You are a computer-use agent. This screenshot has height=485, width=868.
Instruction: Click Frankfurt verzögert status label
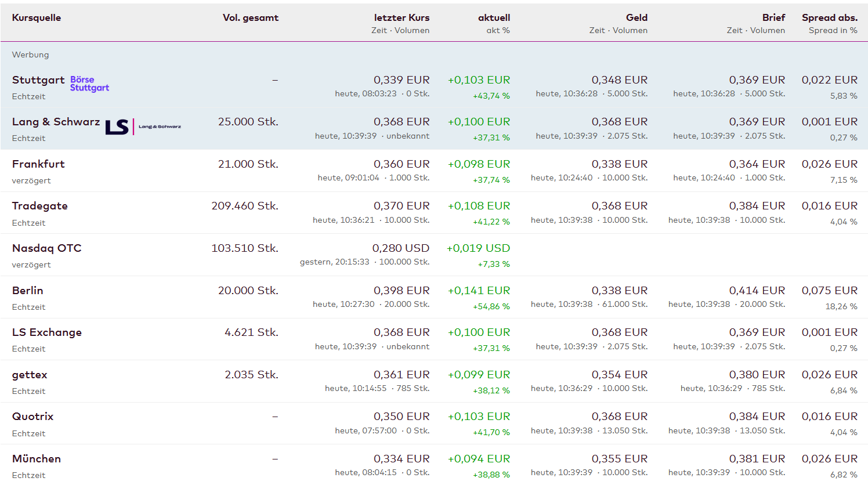click(31, 180)
